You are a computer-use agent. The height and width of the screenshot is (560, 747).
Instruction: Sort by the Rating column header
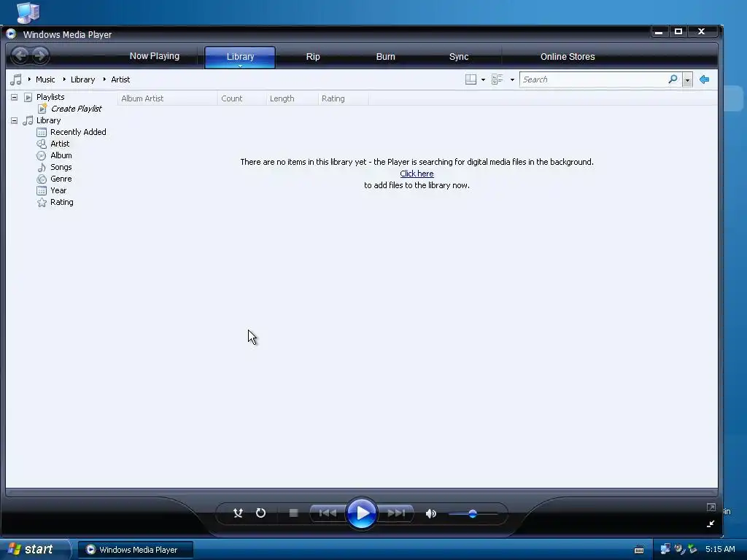pyautogui.click(x=343, y=98)
